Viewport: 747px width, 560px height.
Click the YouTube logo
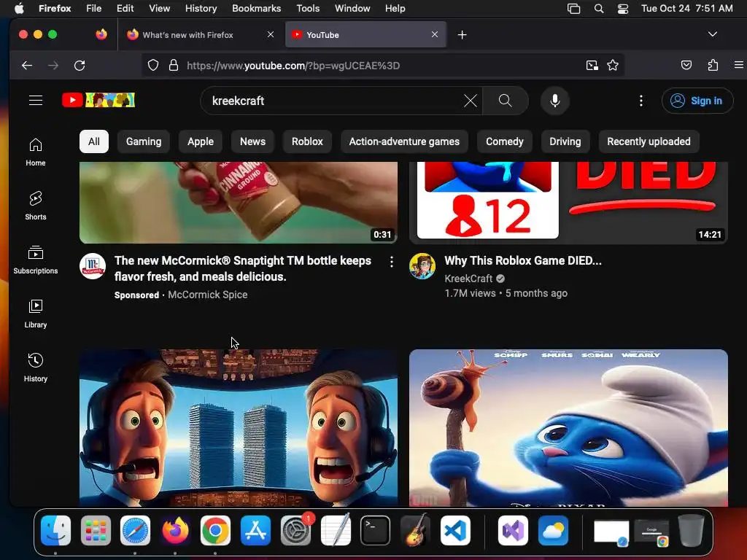(98, 100)
